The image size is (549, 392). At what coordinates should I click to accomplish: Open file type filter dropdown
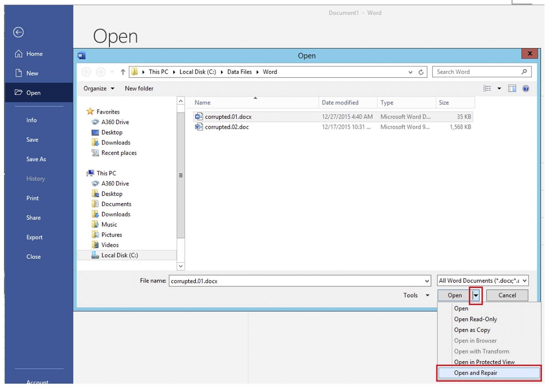click(524, 281)
